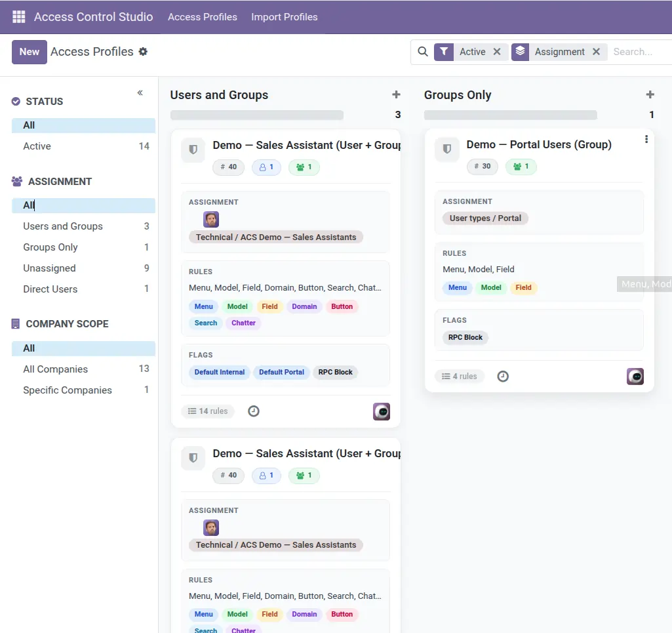
Task: Create a New access profile
Action: pos(29,52)
